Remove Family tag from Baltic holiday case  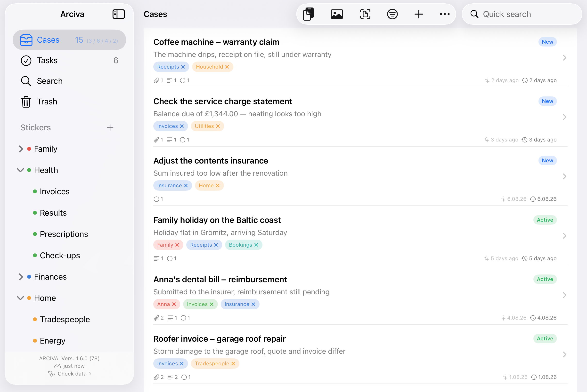click(177, 245)
